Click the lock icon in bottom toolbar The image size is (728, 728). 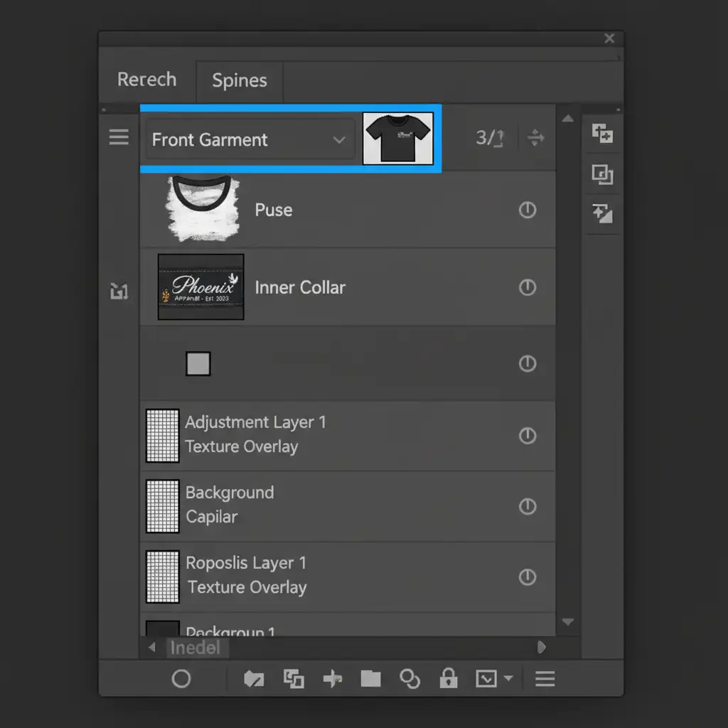point(448,679)
